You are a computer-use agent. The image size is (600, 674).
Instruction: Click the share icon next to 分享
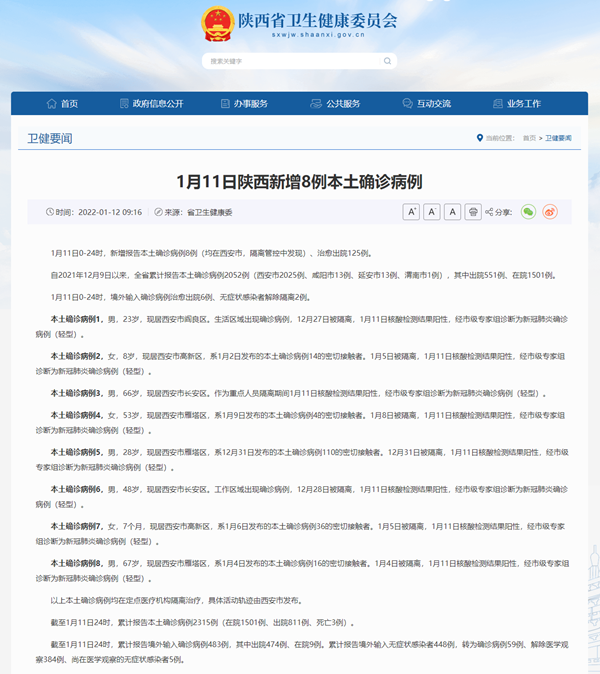coord(489,212)
